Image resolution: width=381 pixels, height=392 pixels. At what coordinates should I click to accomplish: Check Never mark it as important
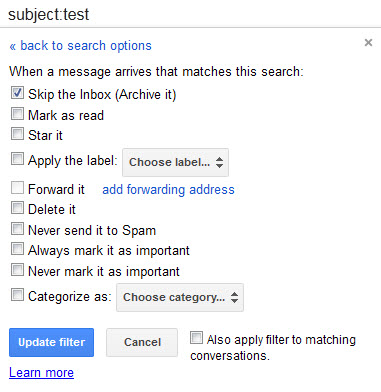tap(17, 270)
